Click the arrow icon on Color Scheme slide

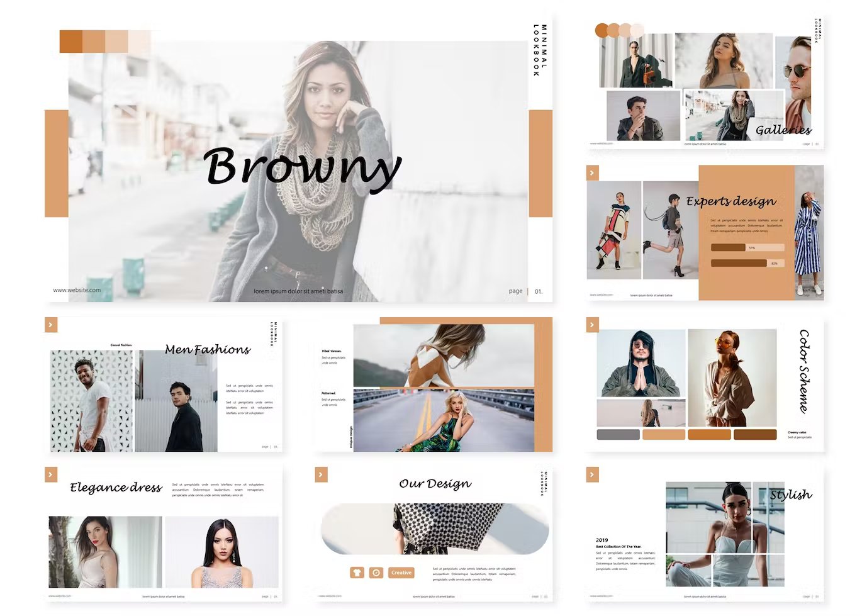[592, 325]
